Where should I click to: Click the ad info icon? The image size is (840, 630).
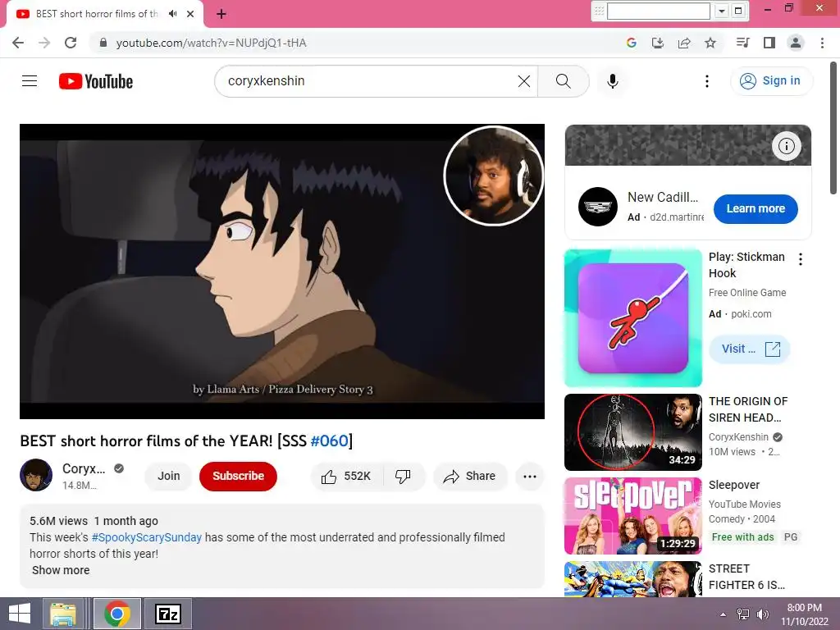(786, 146)
